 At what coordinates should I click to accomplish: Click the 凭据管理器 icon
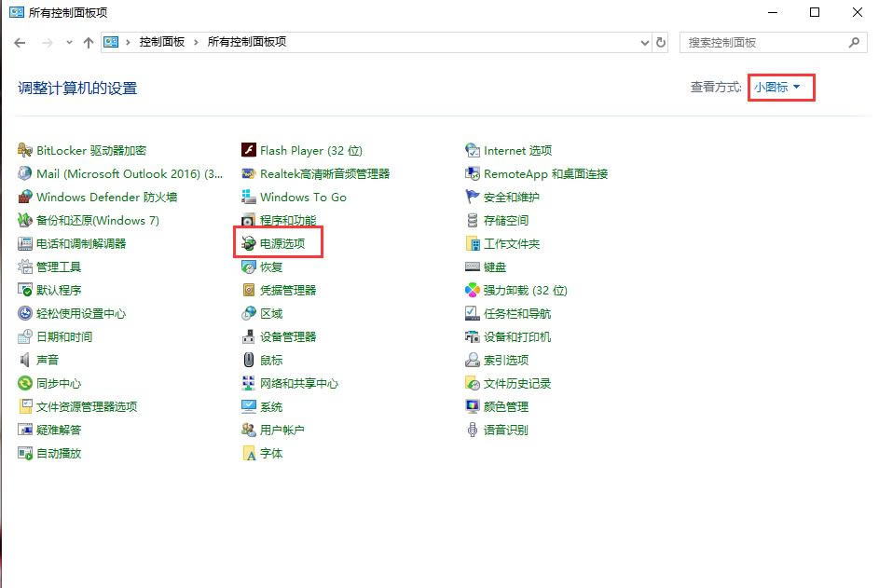click(x=248, y=291)
